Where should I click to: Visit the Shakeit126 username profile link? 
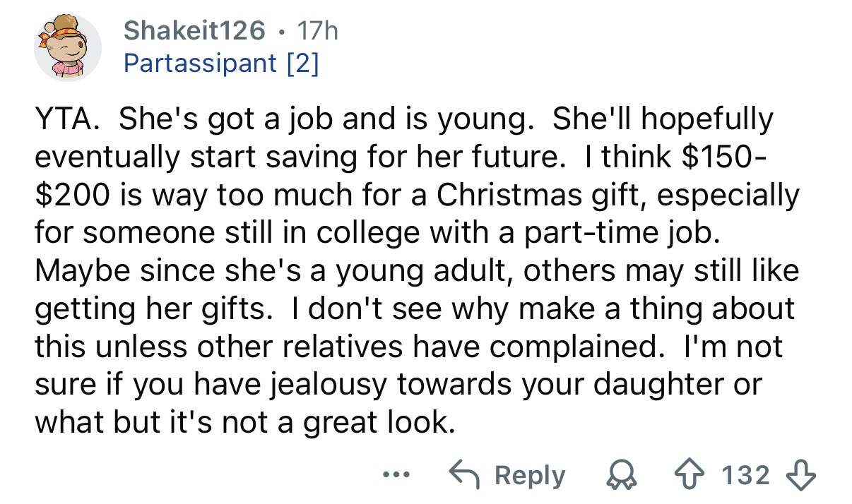click(x=195, y=31)
